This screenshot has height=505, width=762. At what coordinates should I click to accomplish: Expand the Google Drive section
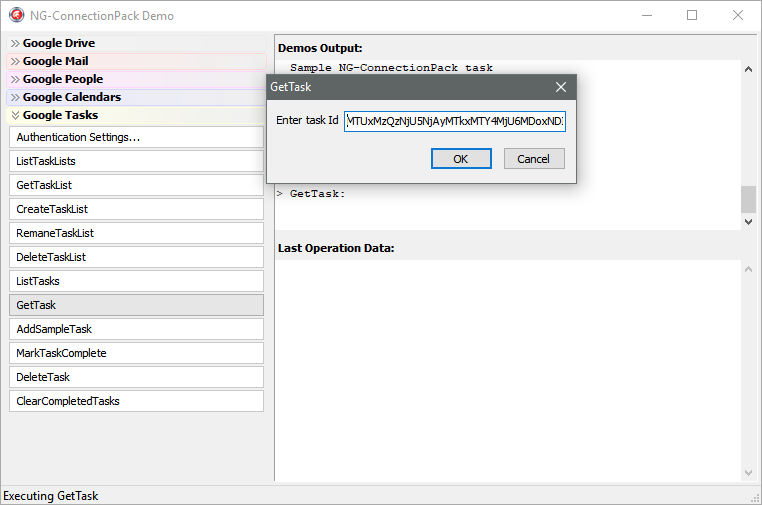tap(58, 43)
